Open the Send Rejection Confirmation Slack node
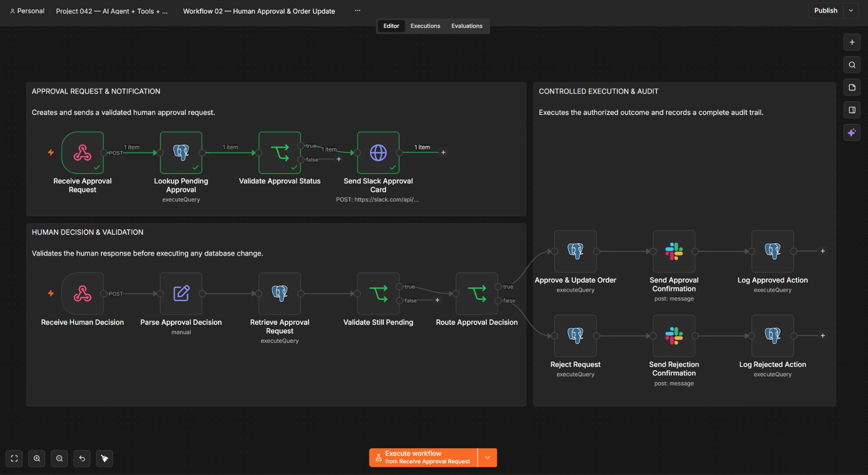868x475 pixels. [674, 336]
